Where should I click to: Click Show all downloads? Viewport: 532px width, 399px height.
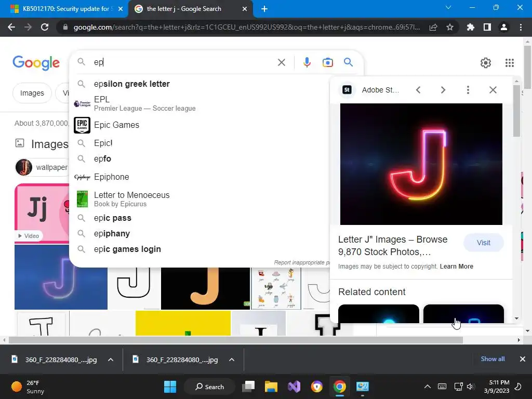pos(493,358)
